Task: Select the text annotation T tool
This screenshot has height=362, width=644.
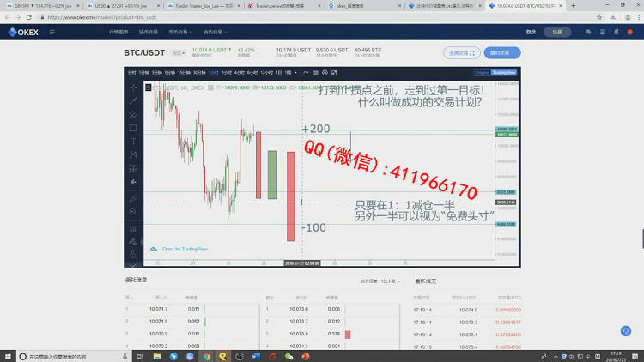Action: 133,142
